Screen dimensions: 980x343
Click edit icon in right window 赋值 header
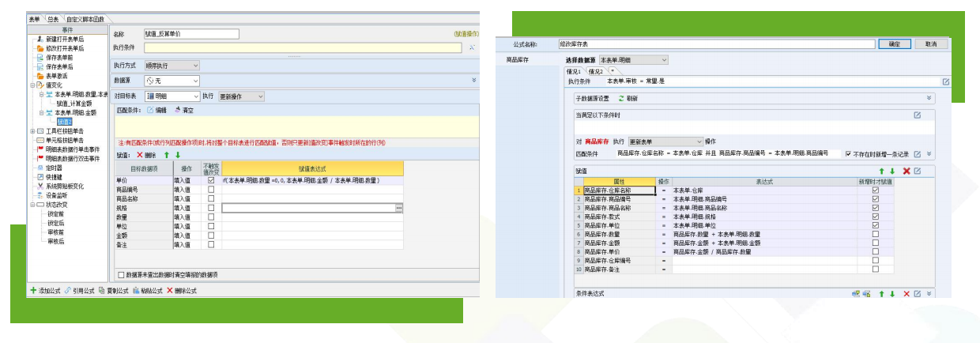[x=918, y=171]
